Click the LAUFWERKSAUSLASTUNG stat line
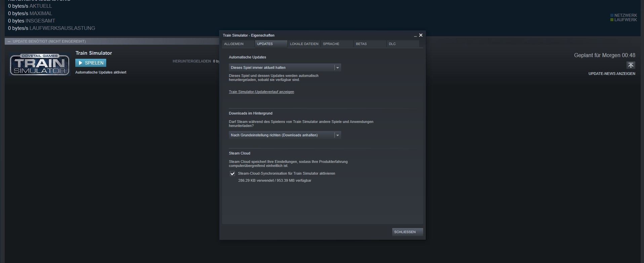644x263 pixels. point(51,28)
